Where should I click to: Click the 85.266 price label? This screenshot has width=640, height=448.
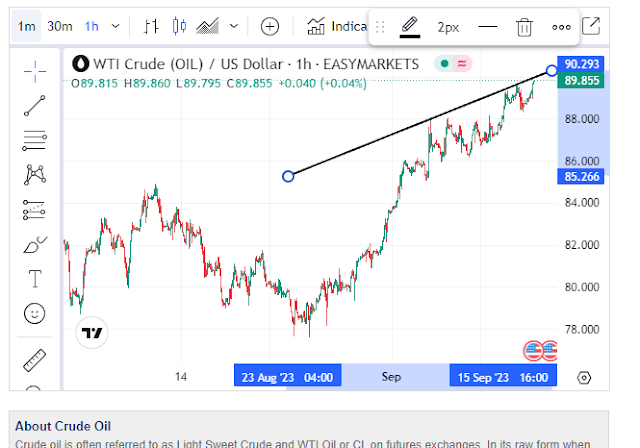[581, 177]
